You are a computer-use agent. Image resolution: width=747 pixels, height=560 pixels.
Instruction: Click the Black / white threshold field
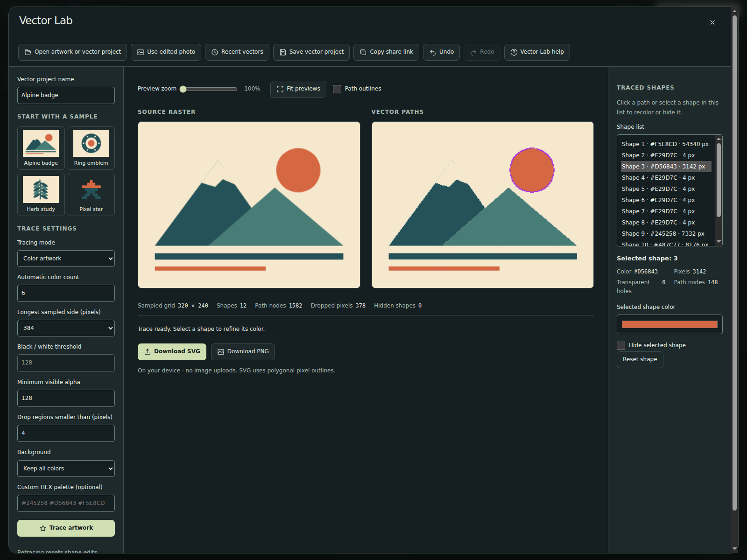pyautogui.click(x=66, y=363)
